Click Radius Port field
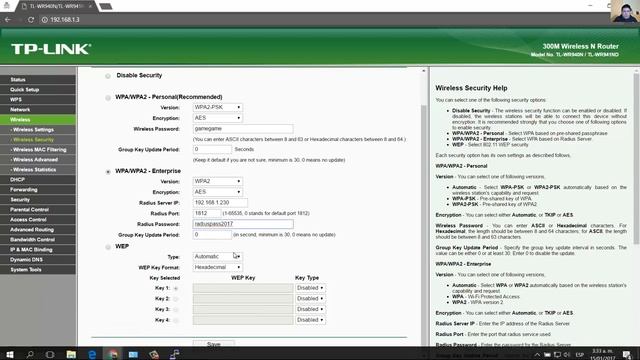The height and width of the screenshot is (360, 640). 207,213
